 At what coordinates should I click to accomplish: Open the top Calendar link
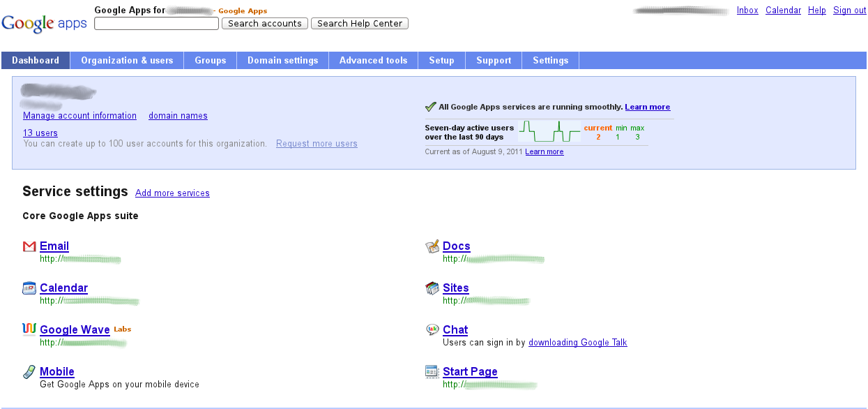click(x=783, y=10)
